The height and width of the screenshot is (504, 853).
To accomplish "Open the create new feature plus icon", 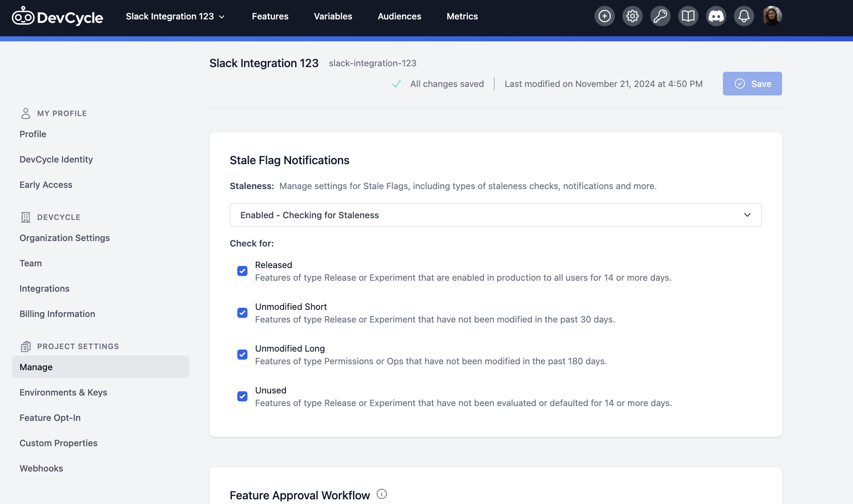I will 604,16.
